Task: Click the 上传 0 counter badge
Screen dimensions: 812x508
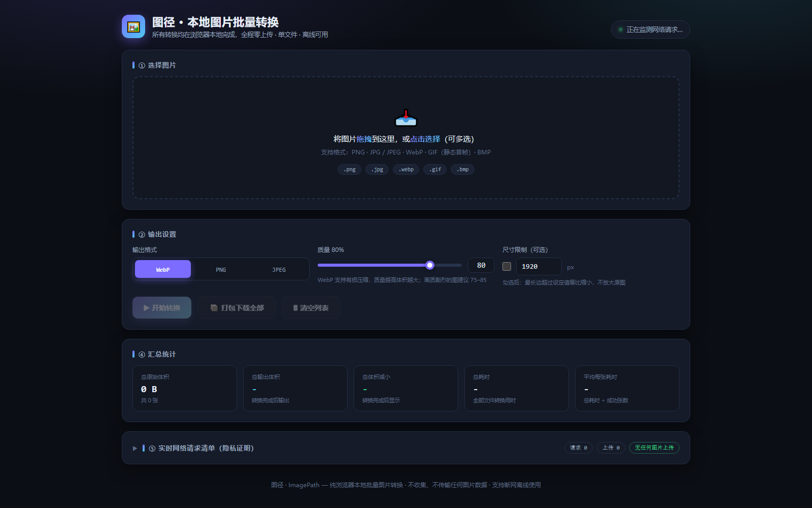Action: coord(611,448)
